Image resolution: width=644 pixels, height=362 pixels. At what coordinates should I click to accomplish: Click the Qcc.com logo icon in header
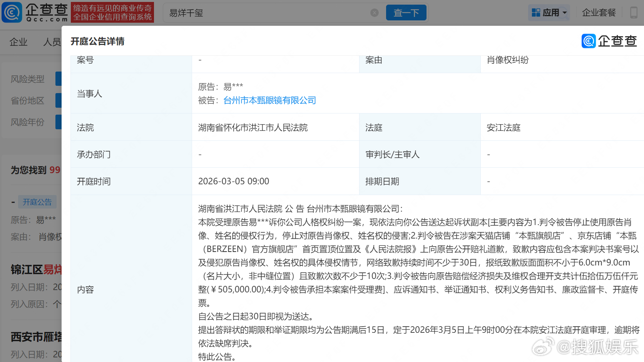coord(12,12)
